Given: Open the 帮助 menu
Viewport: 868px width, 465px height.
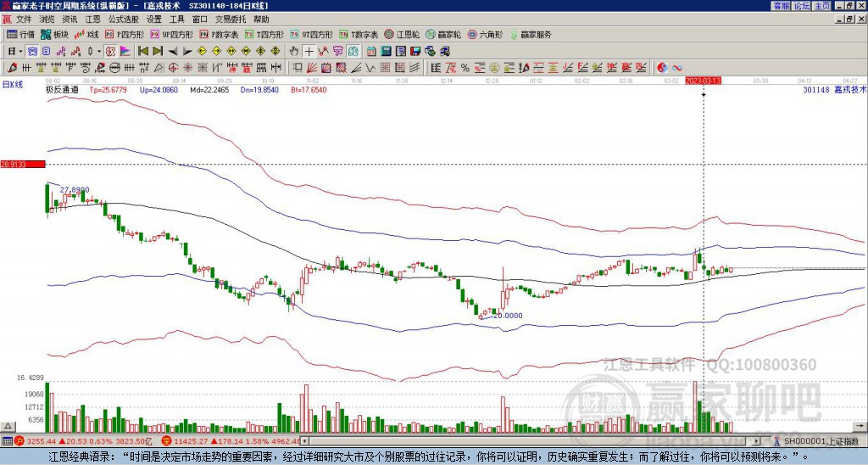Looking at the screenshot, I should (261, 20).
